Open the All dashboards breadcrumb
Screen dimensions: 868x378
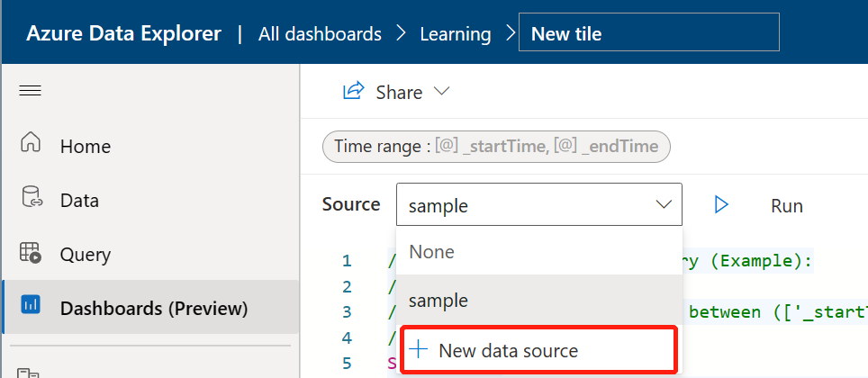[320, 34]
